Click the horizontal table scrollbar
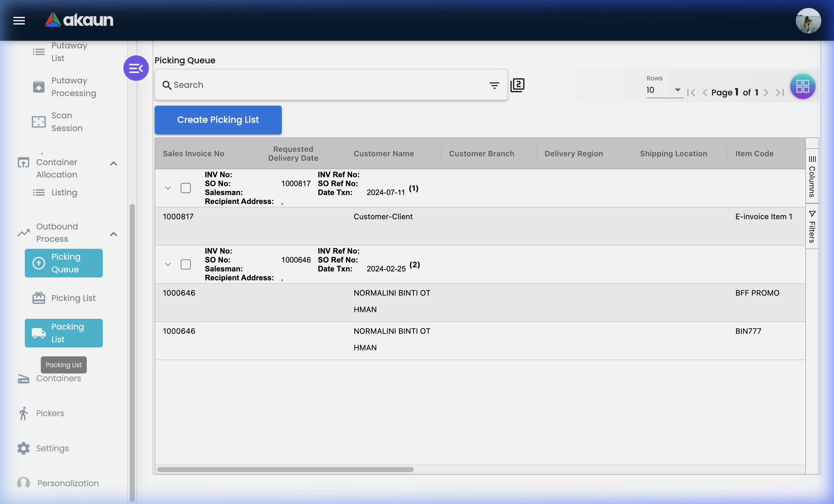This screenshot has height=504, width=834. (285, 469)
